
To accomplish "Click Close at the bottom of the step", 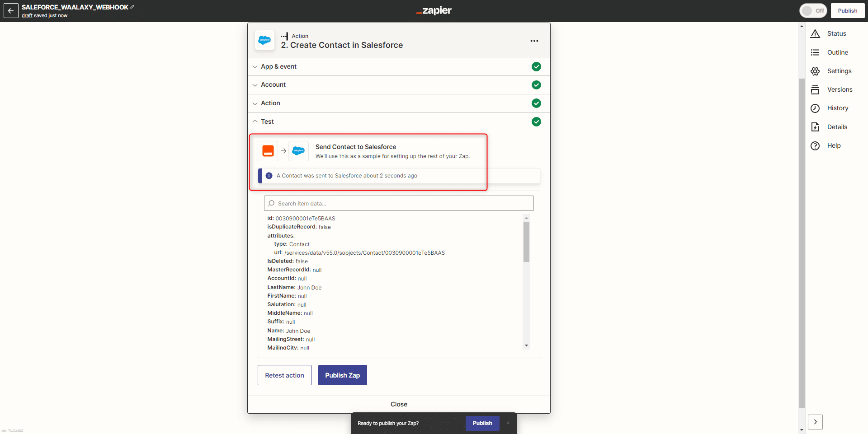I will click(399, 404).
